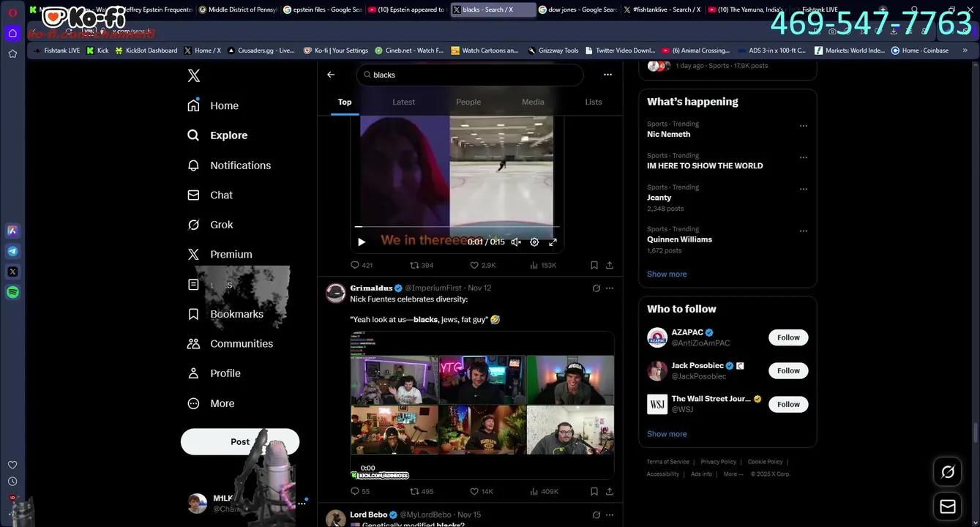Click the Profile person icon
This screenshot has height=527, width=980.
(x=193, y=373)
